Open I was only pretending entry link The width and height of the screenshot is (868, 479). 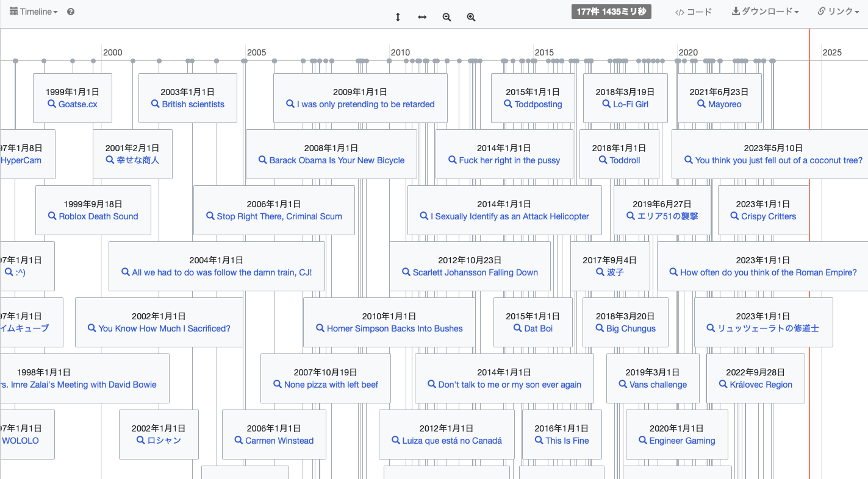coord(365,104)
